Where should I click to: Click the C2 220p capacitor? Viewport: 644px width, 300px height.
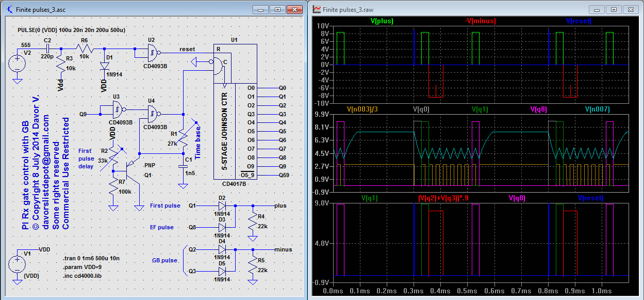pos(47,49)
